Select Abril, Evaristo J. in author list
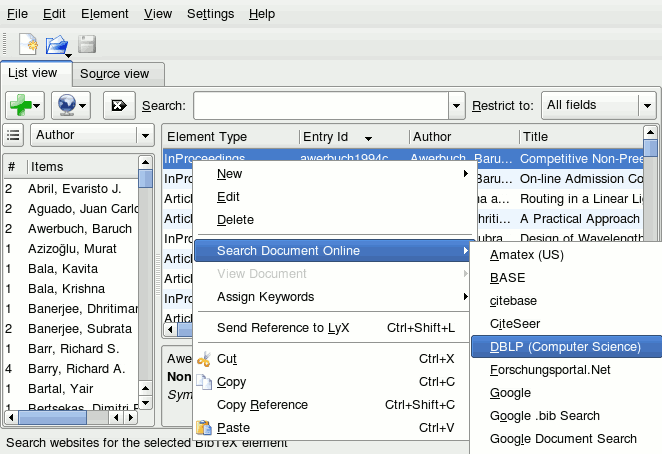Viewport: 662px width, 454px height. click(x=71, y=189)
